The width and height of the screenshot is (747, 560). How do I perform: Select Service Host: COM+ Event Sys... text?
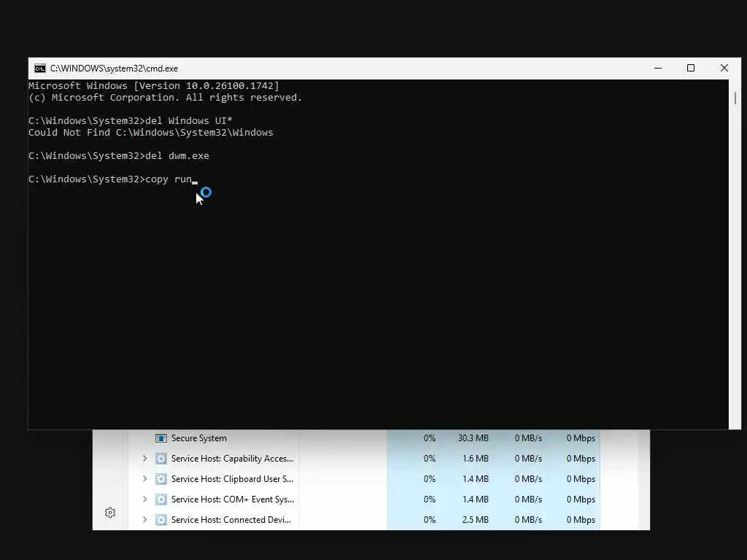233,499
